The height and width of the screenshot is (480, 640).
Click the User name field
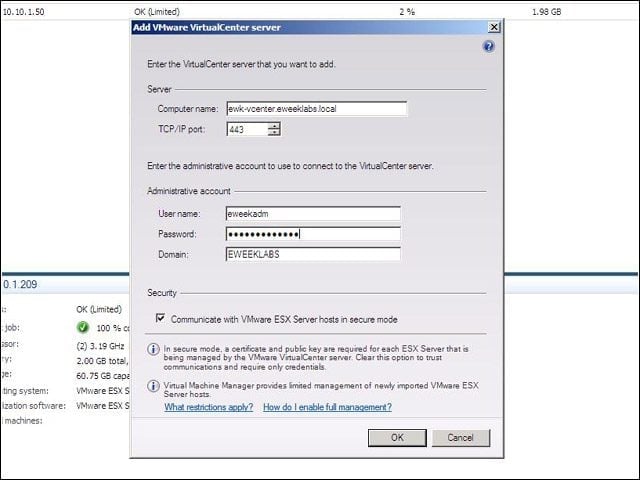(313, 213)
